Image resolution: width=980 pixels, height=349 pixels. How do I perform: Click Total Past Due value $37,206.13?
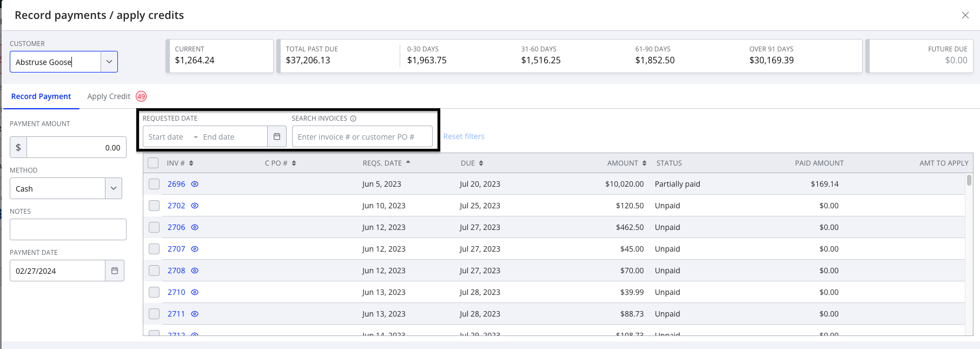308,60
